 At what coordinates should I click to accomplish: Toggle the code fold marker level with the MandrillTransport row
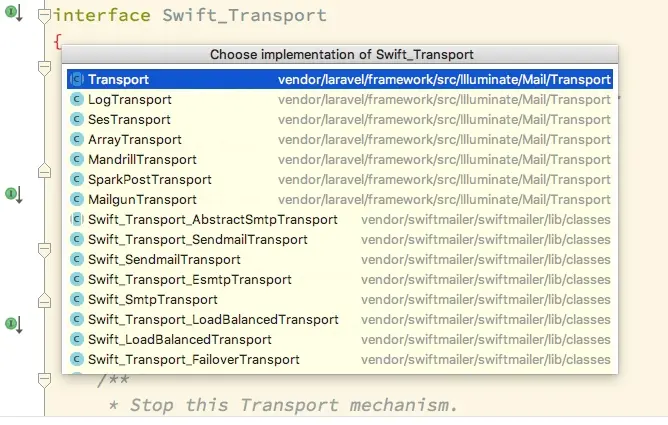coord(44,171)
